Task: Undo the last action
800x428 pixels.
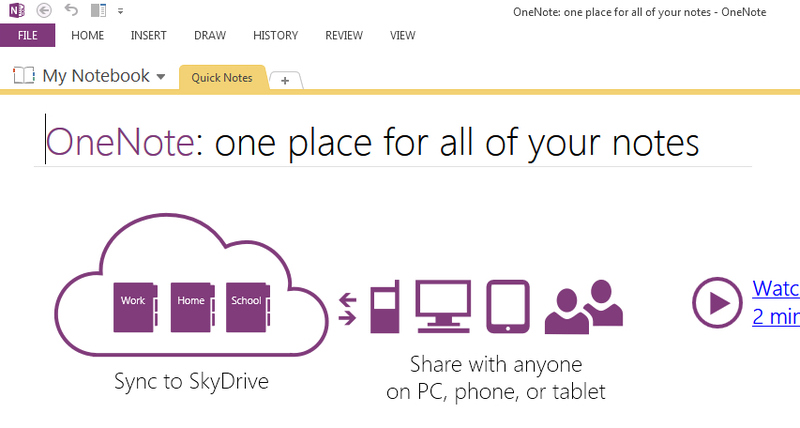Action: pos(71,10)
